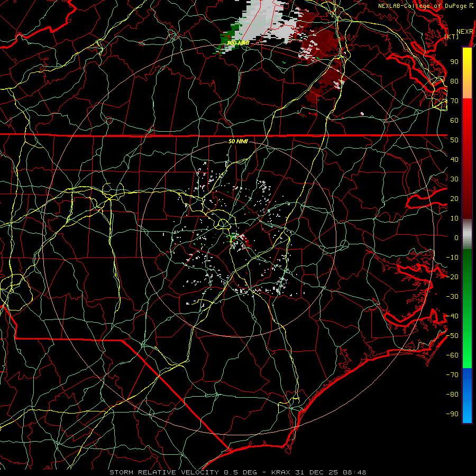Click the -30 value on velocity scale
The width and height of the screenshot is (476, 476).
[x=452, y=297]
